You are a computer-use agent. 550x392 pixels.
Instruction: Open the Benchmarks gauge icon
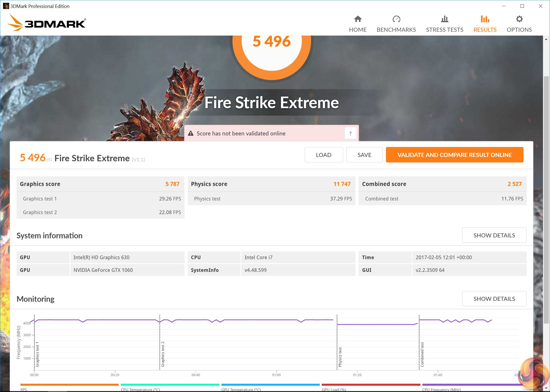[396, 19]
